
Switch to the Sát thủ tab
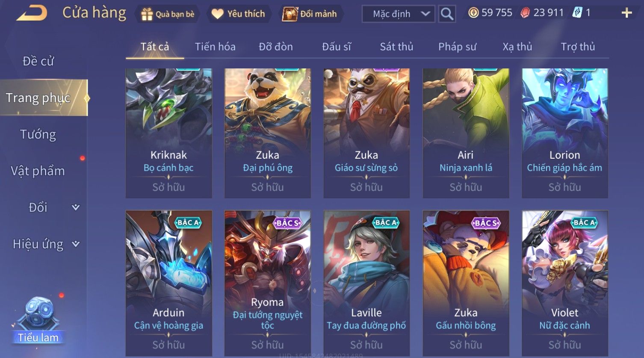point(396,47)
